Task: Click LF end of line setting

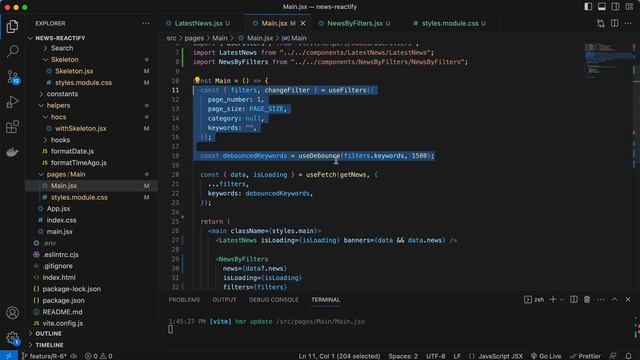Action: [457, 356]
